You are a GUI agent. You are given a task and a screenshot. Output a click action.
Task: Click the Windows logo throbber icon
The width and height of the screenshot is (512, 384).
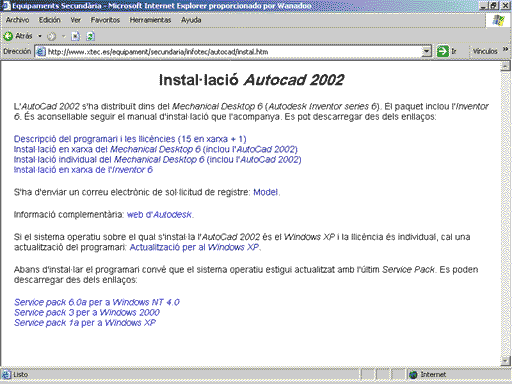[498, 20]
